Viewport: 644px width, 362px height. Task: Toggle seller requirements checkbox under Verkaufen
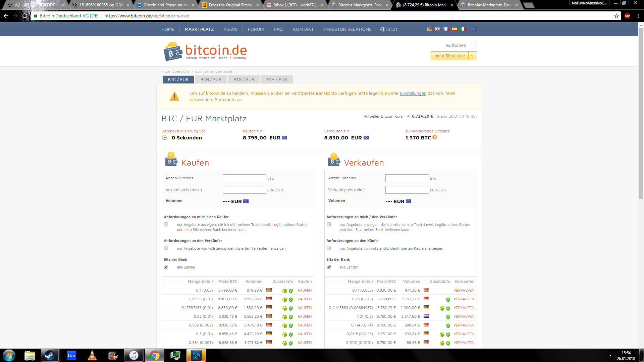[329, 224]
